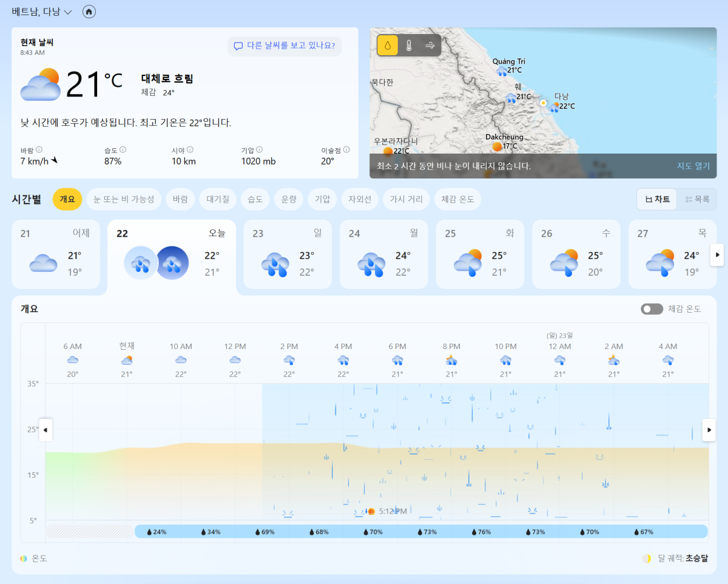Image resolution: width=728 pixels, height=584 pixels.
Task: Select the temperature map layer icon
Action: (409, 46)
